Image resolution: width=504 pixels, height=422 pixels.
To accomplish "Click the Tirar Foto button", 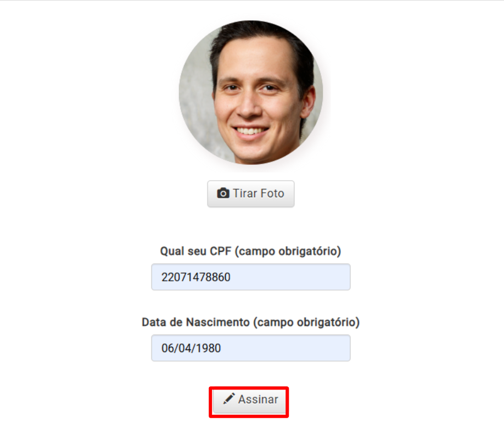I will (x=251, y=193).
